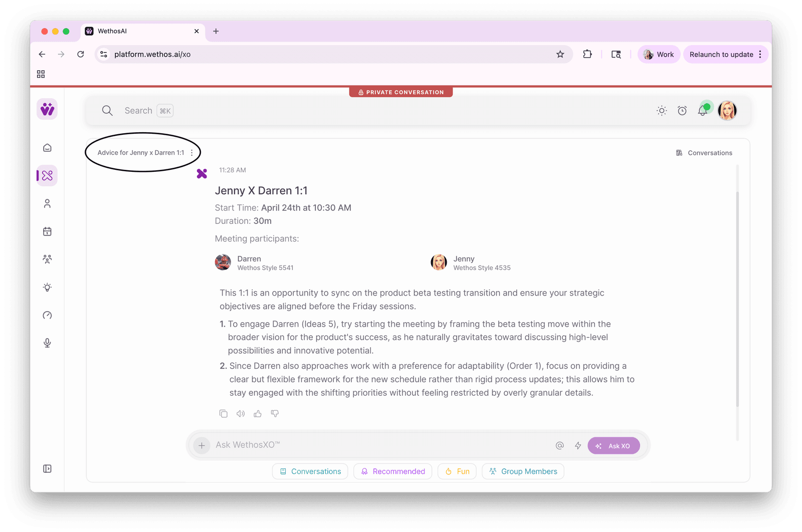Image resolution: width=802 pixels, height=532 pixels.
Task: Select the Fun suggestion chip
Action: 457,471
